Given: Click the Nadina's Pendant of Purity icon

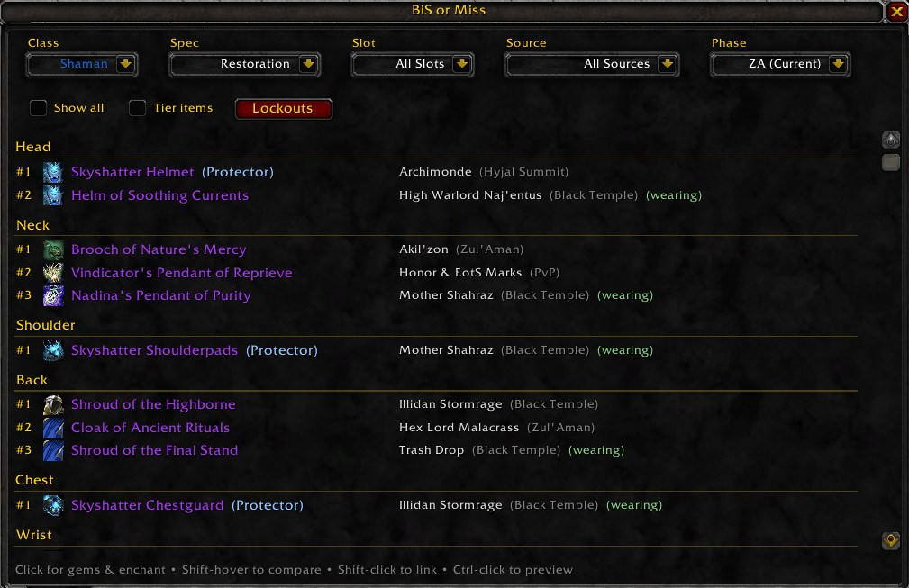Looking at the screenshot, I should pyautogui.click(x=53, y=295).
